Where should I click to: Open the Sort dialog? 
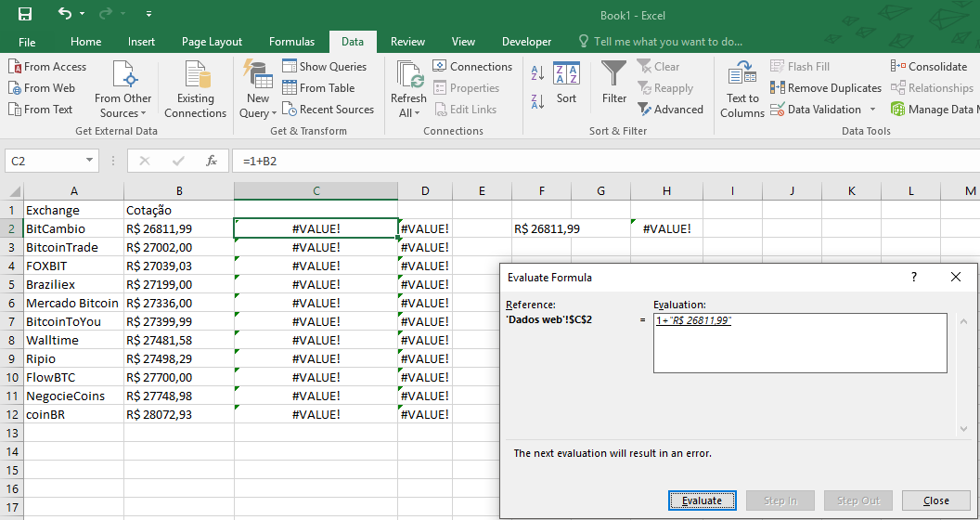pos(566,82)
